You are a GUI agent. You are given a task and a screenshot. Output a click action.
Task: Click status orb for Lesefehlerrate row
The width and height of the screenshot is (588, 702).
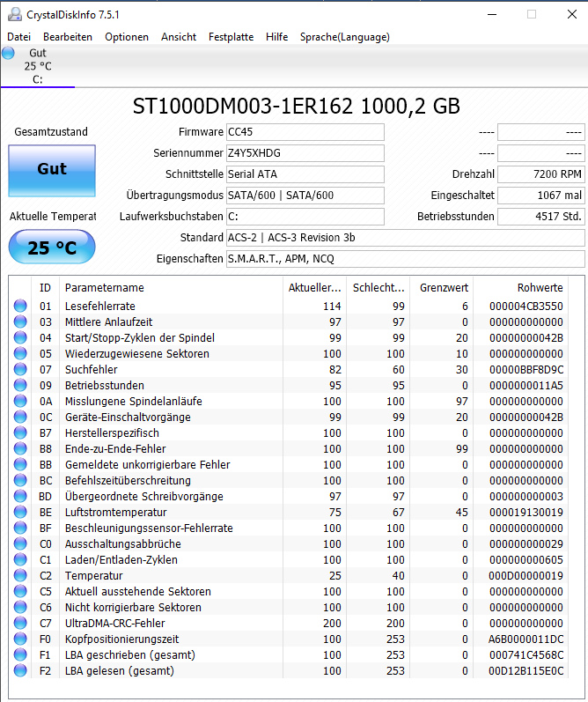click(x=20, y=306)
